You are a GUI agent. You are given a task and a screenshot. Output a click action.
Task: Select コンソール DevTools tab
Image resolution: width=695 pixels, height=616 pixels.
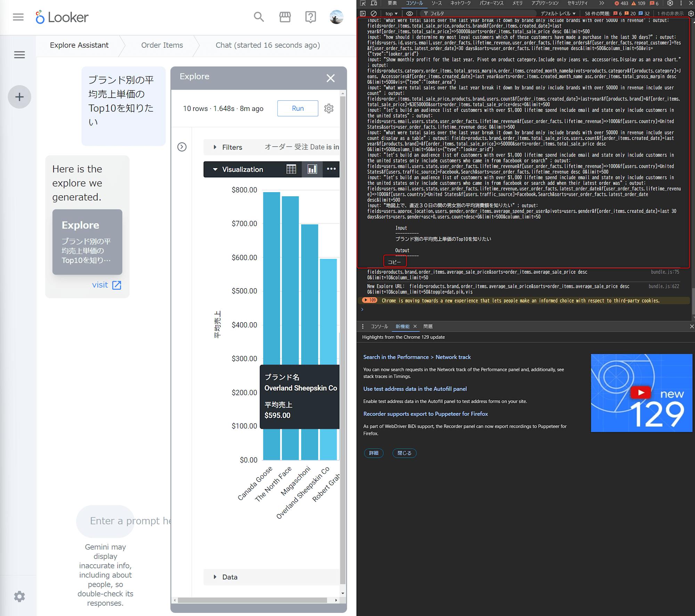pyautogui.click(x=415, y=3)
